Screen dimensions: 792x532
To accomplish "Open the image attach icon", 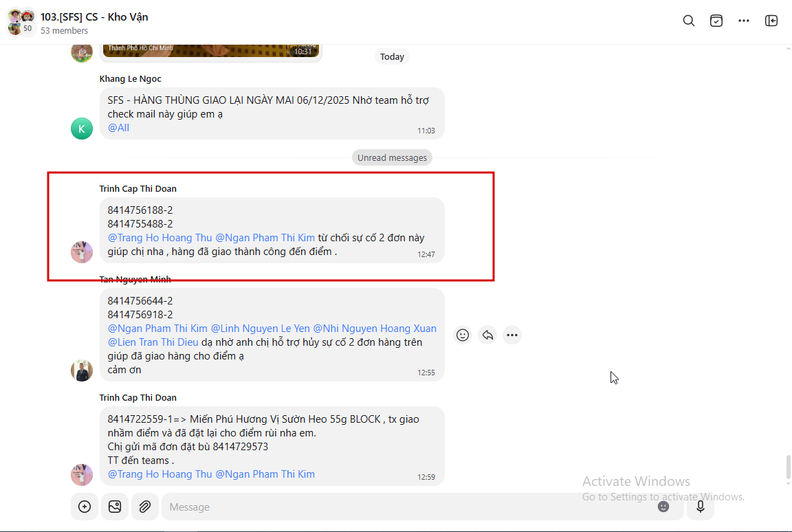I will click(115, 507).
